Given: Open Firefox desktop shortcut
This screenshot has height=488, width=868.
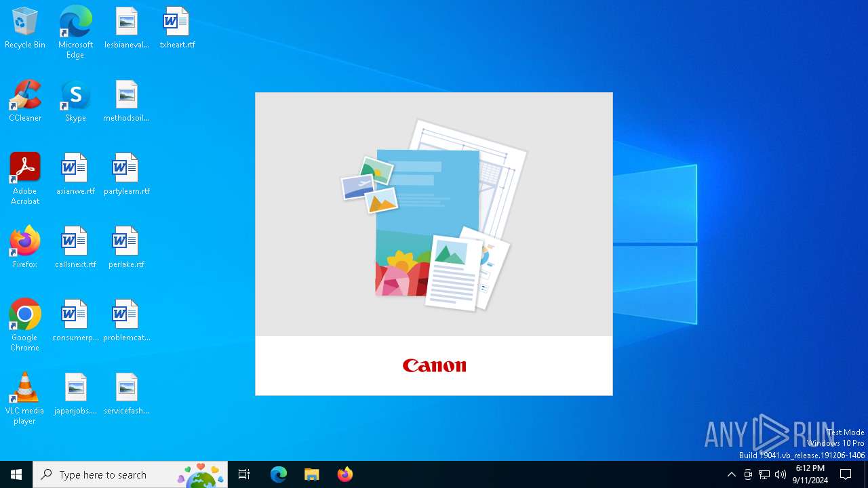Looking at the screenshot, I should [25, 247].
